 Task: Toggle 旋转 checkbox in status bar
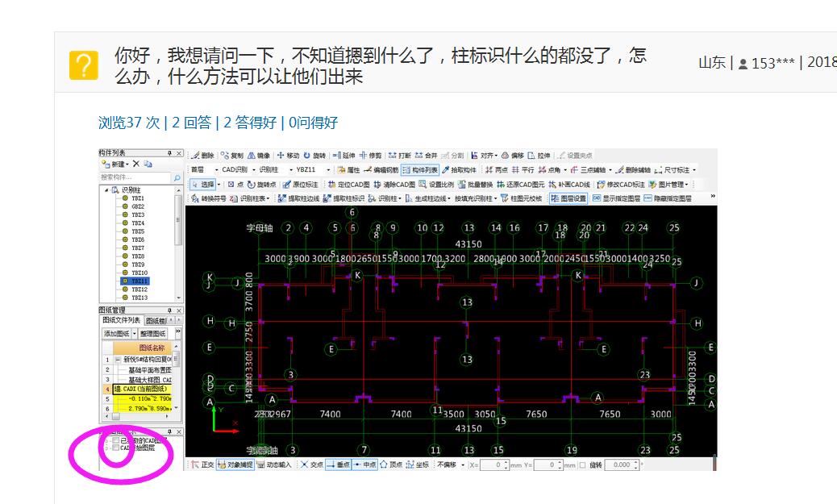582,465
